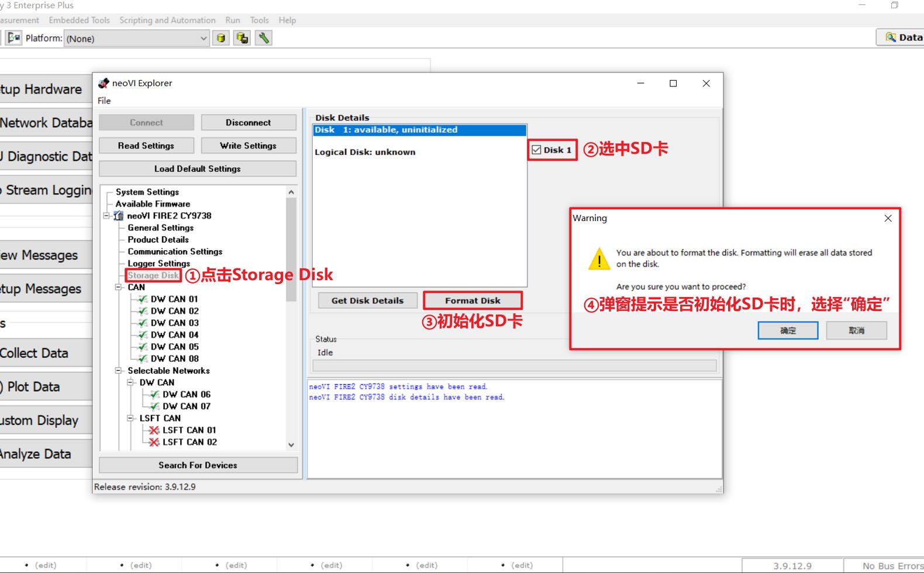Image resolution: width=924 pixels, height=573 pixels.
Task: Click the green check icon of DW CAN 06
Action: (x=154, y=395)
